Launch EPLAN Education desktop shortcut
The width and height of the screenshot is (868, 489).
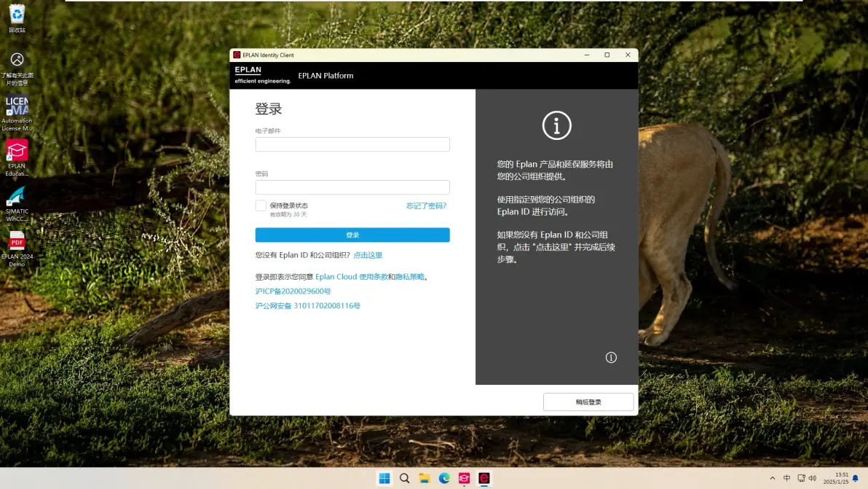tap(17, 158)
